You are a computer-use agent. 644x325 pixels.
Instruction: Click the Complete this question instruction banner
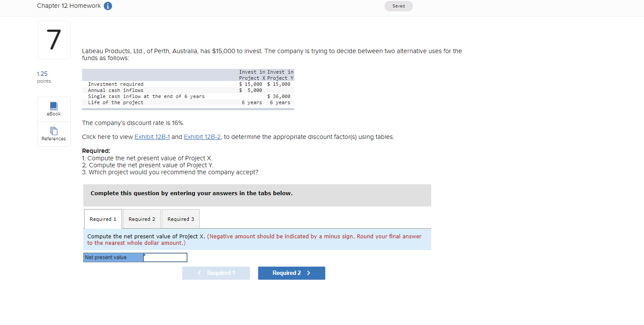[x=257, y=195]
